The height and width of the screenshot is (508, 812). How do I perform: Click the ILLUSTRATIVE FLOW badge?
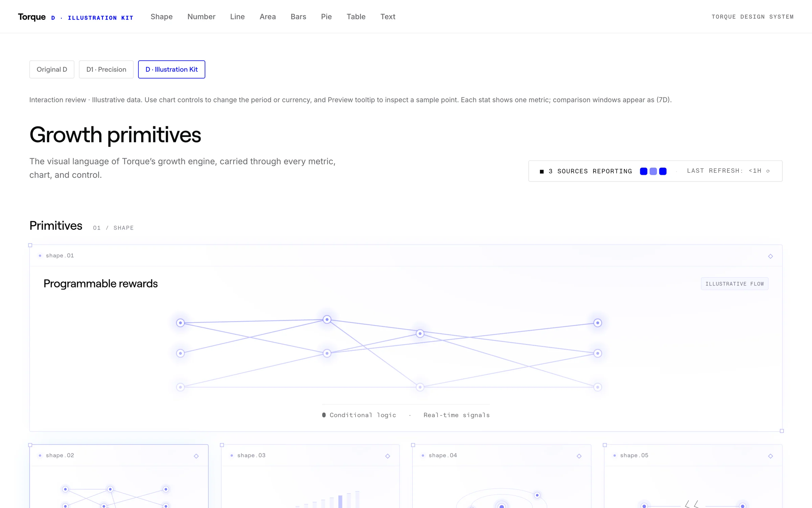coord(735,284)
